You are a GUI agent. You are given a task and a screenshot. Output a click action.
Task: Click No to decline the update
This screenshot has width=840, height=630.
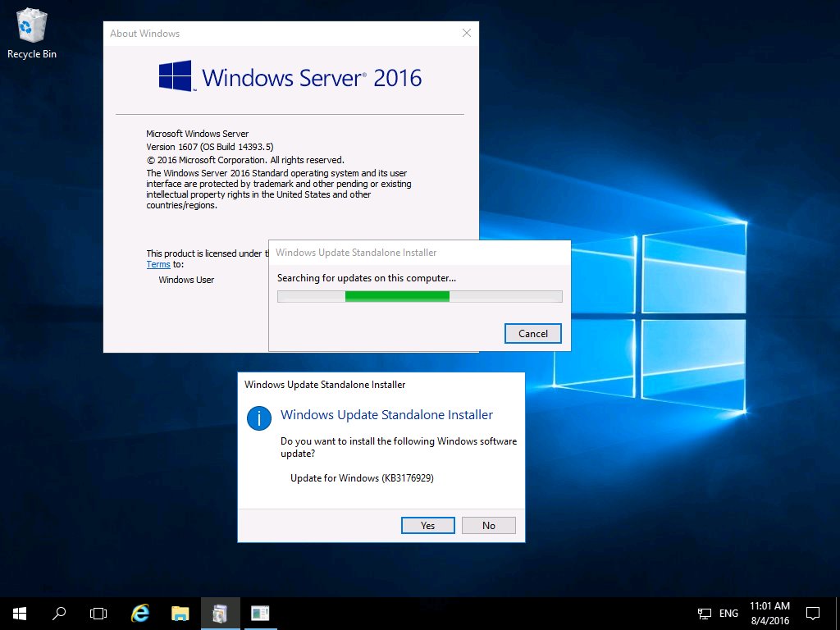[488, 525]
